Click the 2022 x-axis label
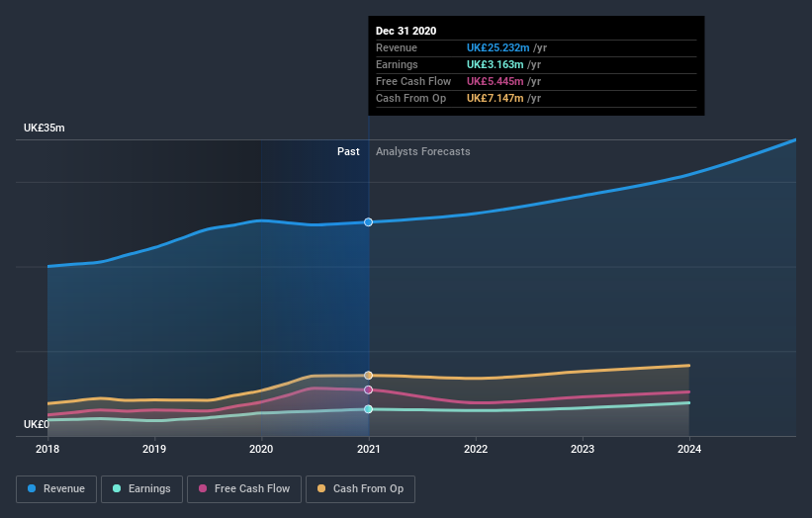 point(476,449)
